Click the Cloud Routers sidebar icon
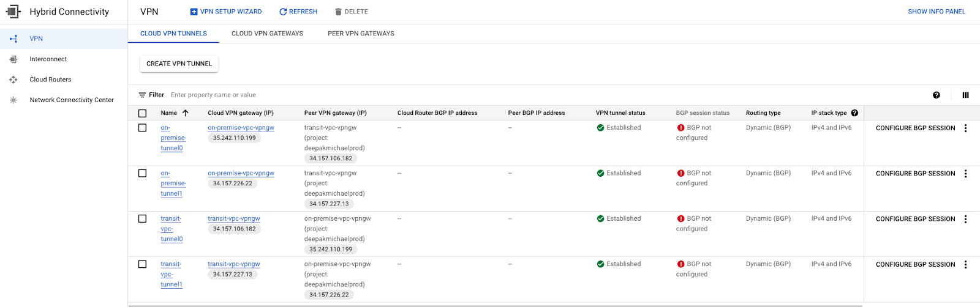This screenshot has height=307, width=980. (13, 80)
